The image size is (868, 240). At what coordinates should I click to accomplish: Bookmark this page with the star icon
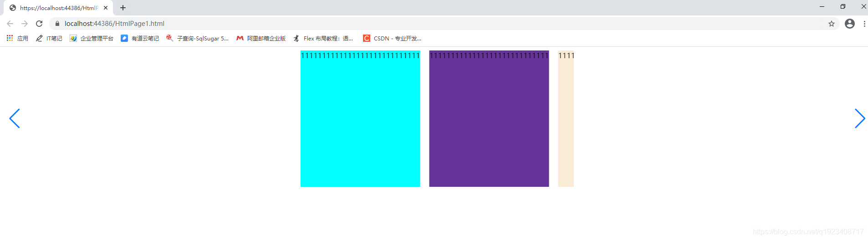832,24
